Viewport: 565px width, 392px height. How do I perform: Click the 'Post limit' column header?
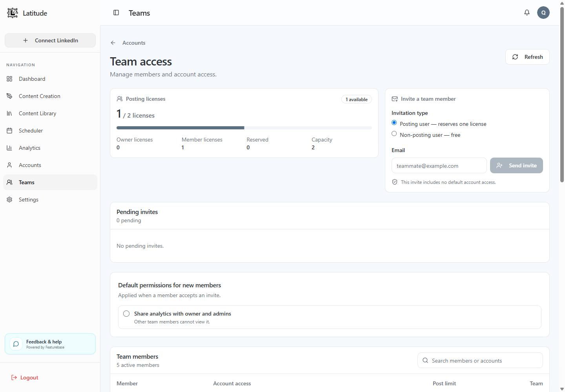[444, 383]
